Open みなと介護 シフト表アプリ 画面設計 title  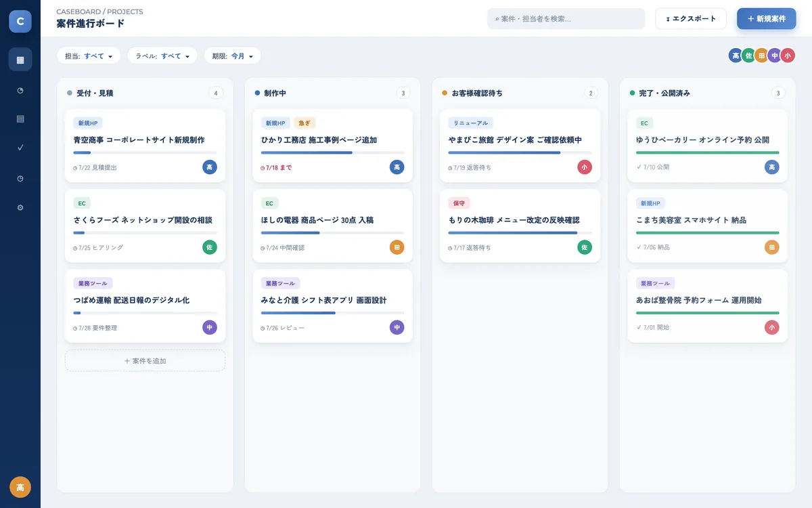coord(324,300)
